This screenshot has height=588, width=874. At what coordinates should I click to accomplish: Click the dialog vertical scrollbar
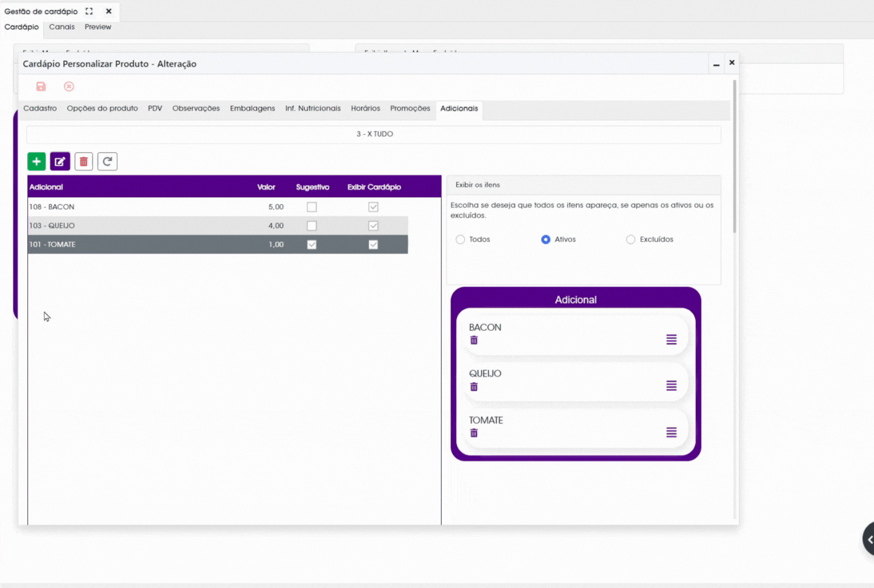(x=735, y=156)
